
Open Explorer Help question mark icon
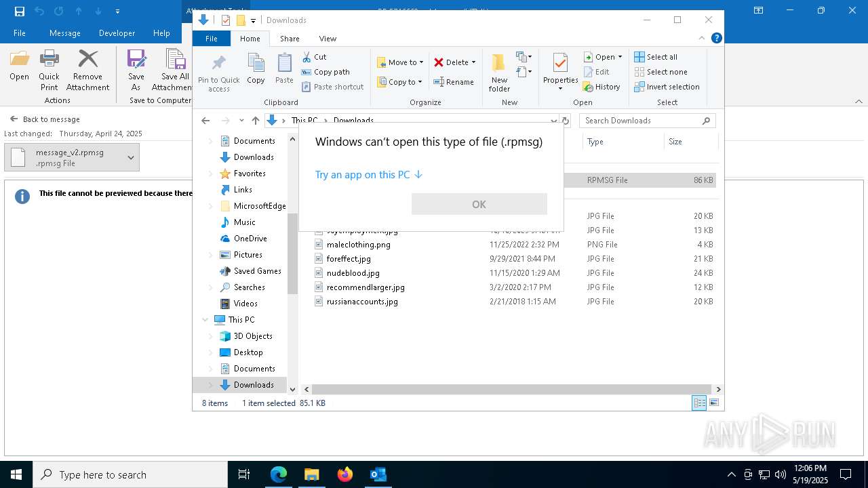[x=716, y=39]
